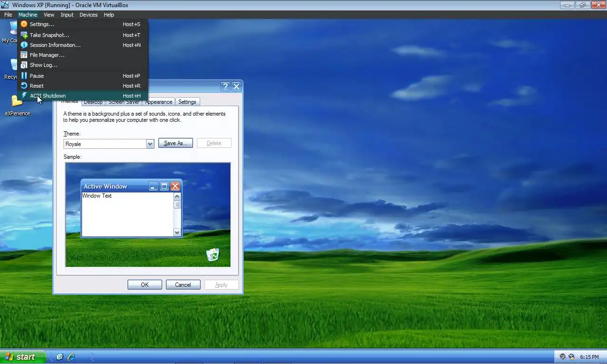Click the Take Snapshot camera icon
This screenshot has height=364, width=607.
pyautogui.click(x=24, y=35)
